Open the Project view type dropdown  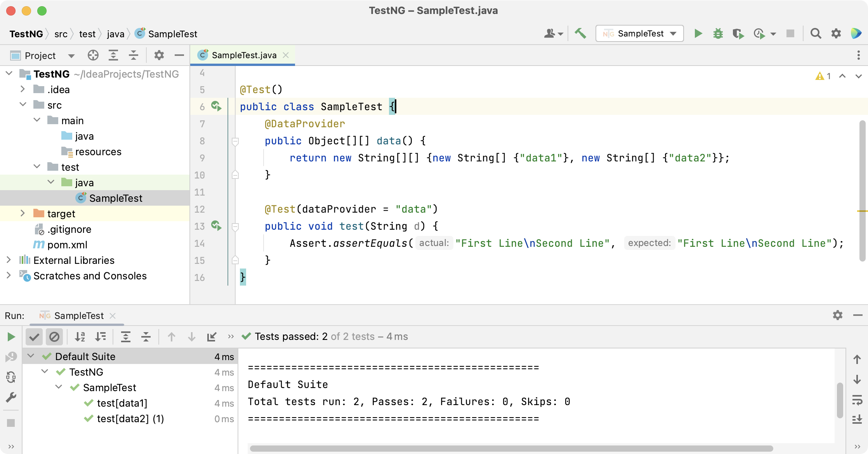[71, 56]
